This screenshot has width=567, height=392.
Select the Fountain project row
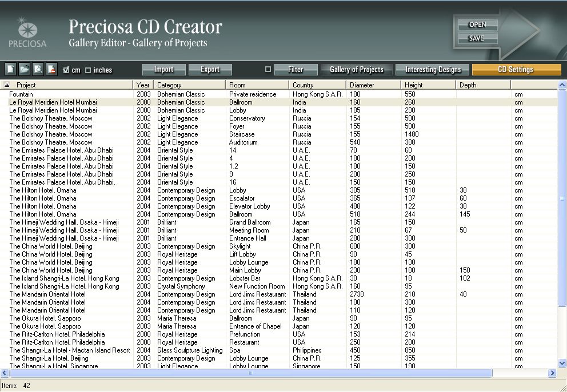278,94
